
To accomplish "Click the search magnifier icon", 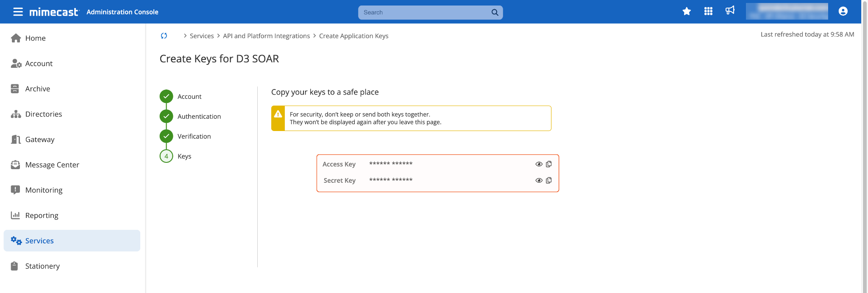I will 495,12.
